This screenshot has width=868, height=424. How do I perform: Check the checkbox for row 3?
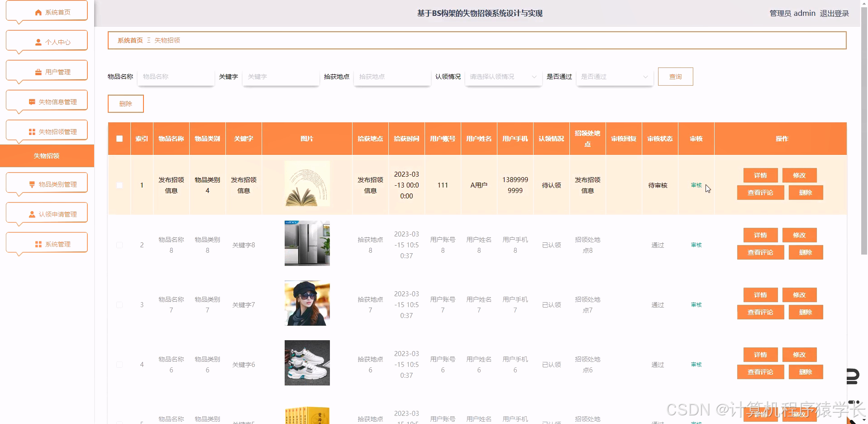pos(119,305)
